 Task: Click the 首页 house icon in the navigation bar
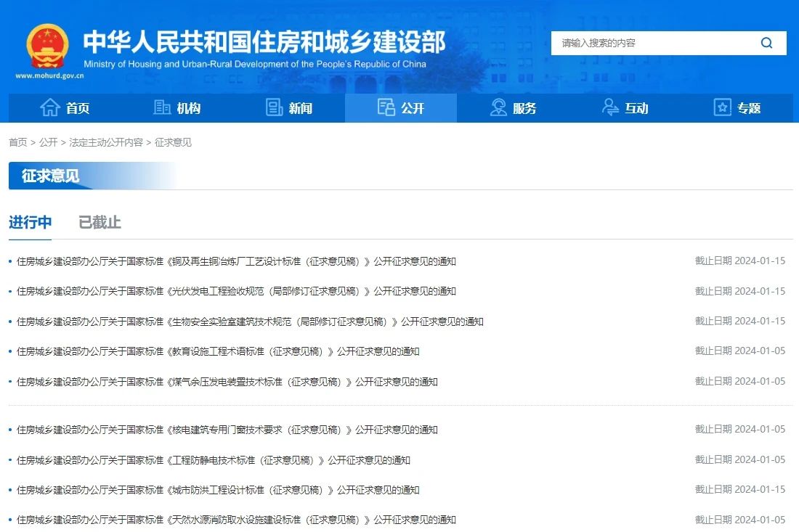[x=50, y=107]
